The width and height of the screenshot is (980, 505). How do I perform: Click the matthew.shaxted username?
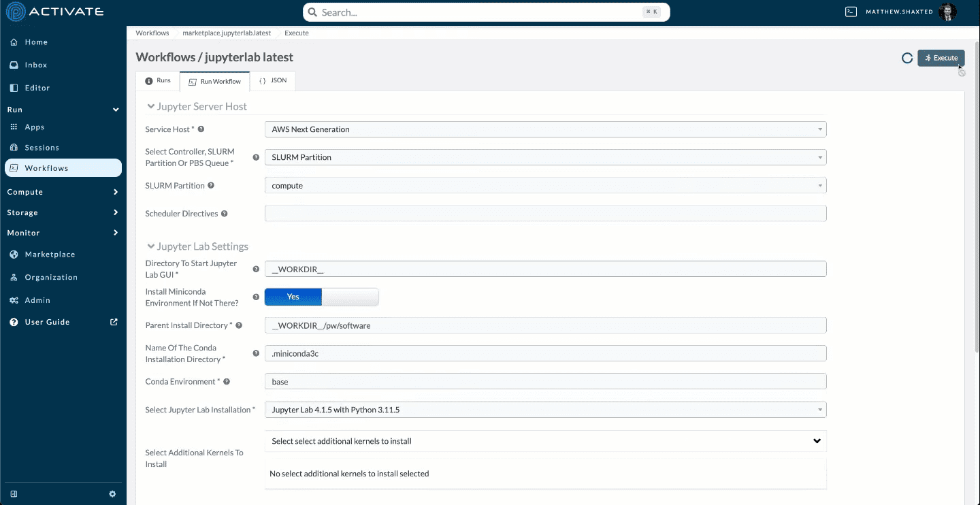coord(900,12)
